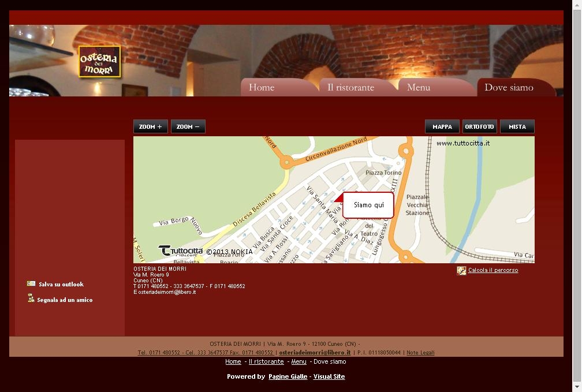Click the footer Dove siamo text
This screenshot has width=582, height=392.
(x=330, y=361)
